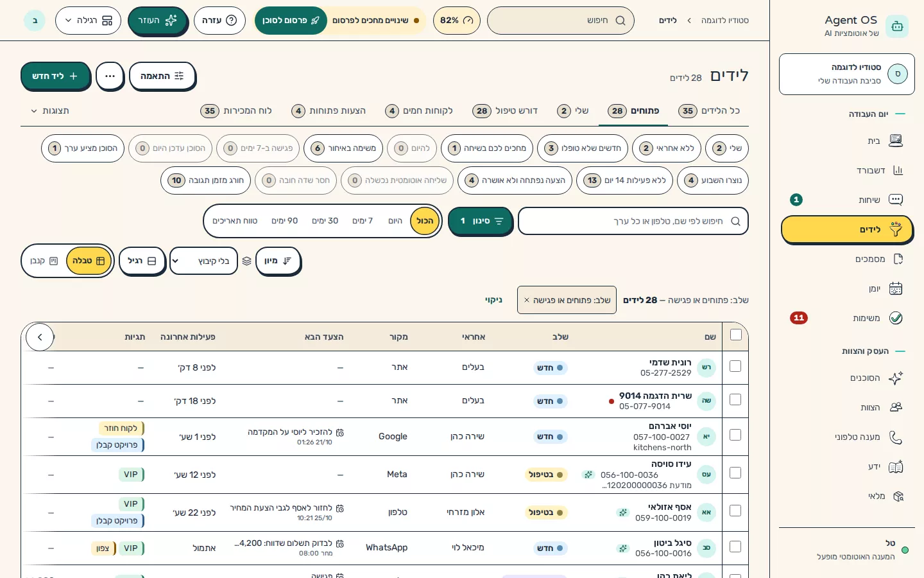924x578 pixels.
Task: Check the row for עידו סויסה
Action: (x=735, y=473)
